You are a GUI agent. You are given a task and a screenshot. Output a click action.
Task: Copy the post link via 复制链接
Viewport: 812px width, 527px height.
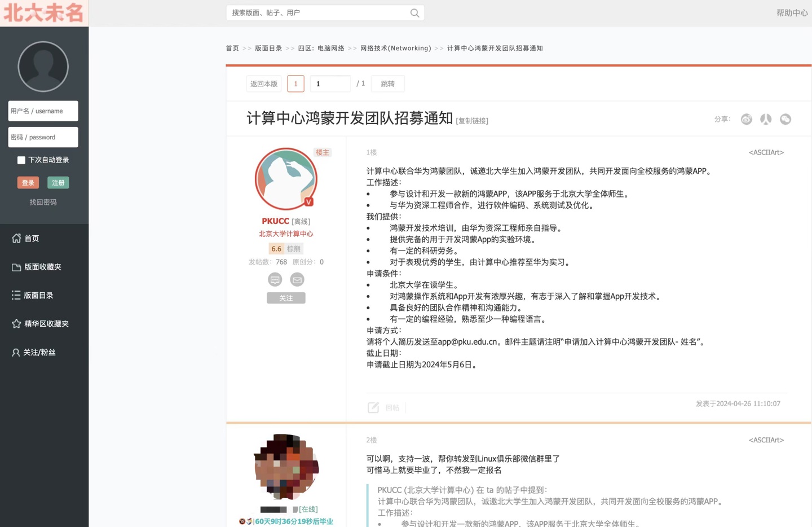(x=471, y=121)
